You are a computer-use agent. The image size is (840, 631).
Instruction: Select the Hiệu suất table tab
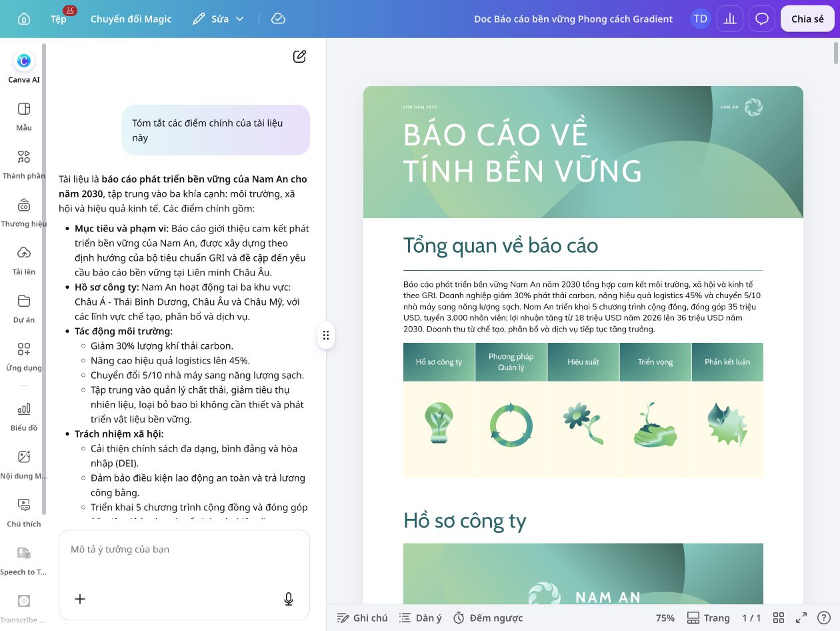click(x=583, y=362)
